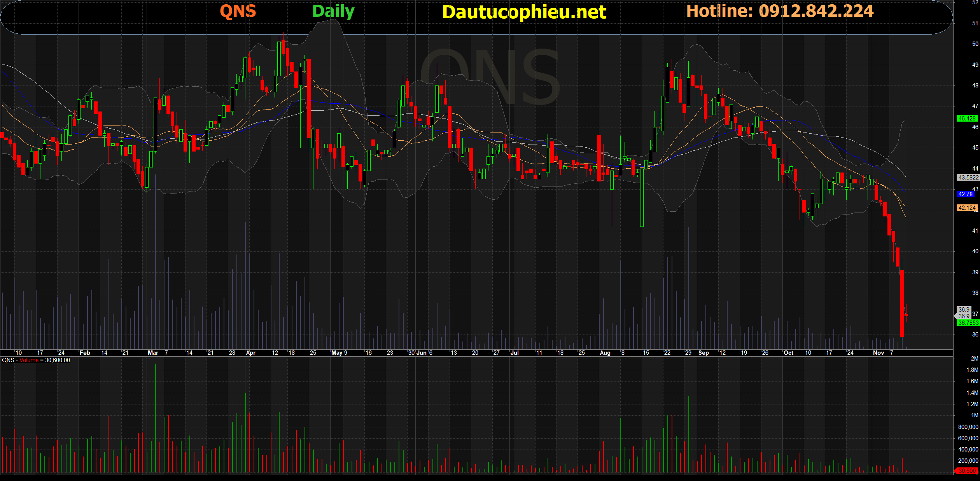
Task: Click the 50 price axis label
Action: pyautogui.click(x=975, y=44)
